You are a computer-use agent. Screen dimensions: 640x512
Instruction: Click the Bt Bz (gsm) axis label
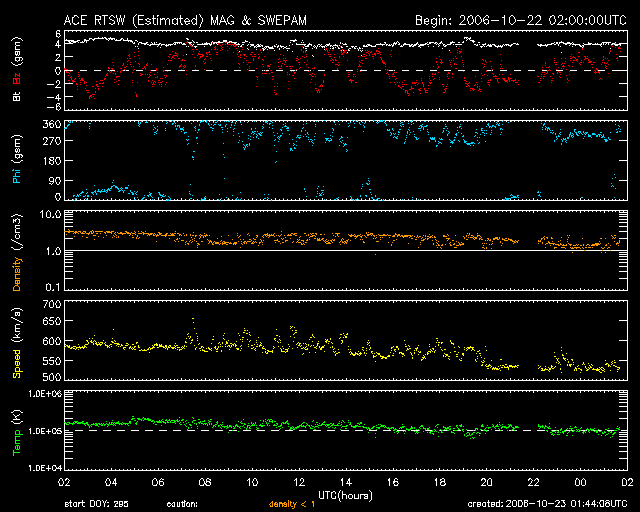[16, 72]
